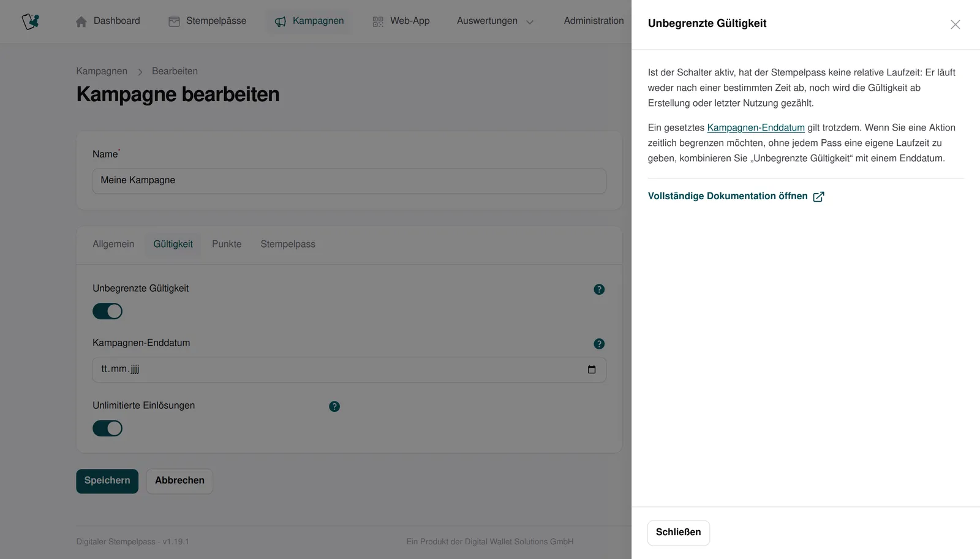Select the Gültigkeit tab
Viewport: 980px width, 559px height.
[173, 244]
